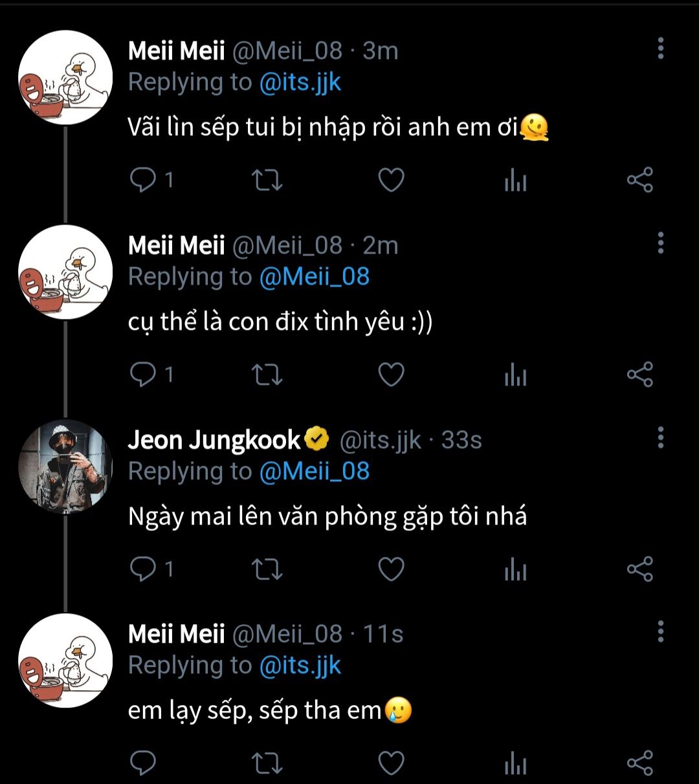Open @its.jjk mention link in the first tweet

(x=300, y=83)
